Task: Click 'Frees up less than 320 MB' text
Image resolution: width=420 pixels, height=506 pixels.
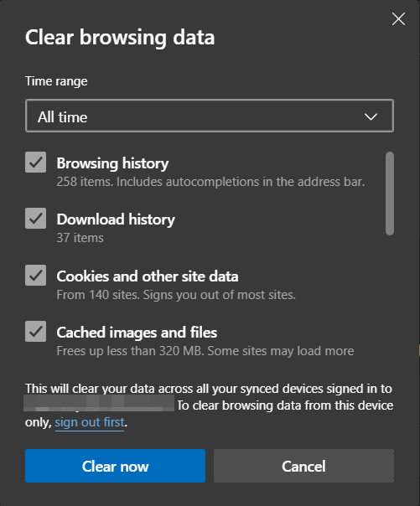Action: [205, 351]
